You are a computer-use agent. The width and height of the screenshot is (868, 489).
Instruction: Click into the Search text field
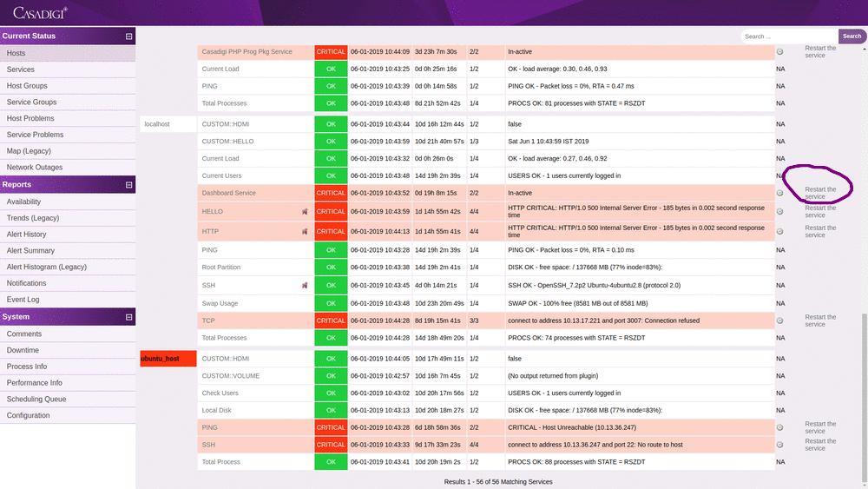788,36
